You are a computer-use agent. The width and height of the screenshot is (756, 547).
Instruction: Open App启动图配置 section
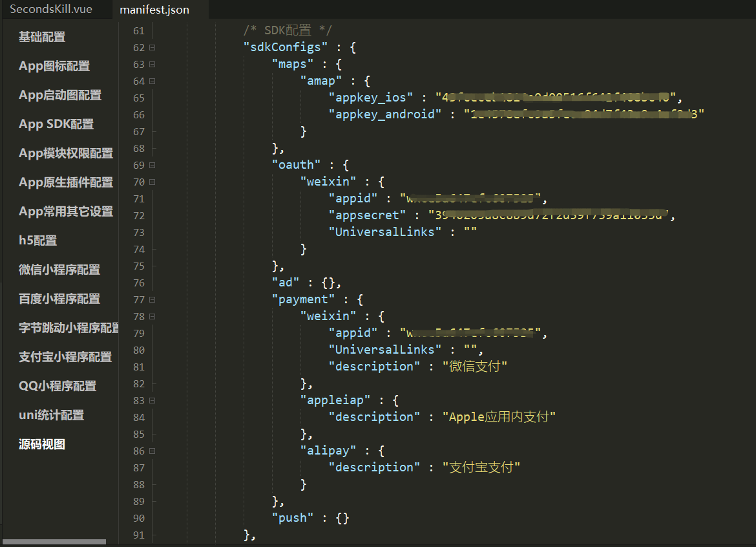point(60,95)
